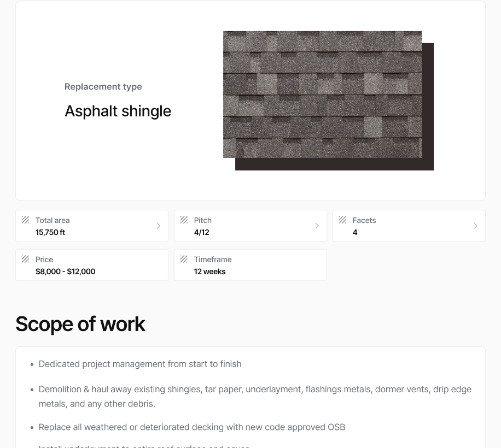Expand the Facets card chevron
This screenshot has width=501, height=448.
(475, 226)
